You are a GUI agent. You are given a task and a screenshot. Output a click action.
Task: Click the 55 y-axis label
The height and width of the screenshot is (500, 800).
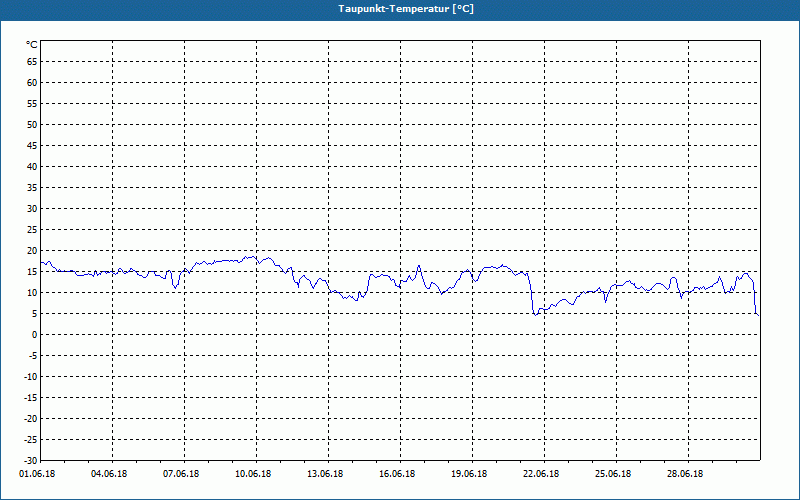tap(32, 104)
